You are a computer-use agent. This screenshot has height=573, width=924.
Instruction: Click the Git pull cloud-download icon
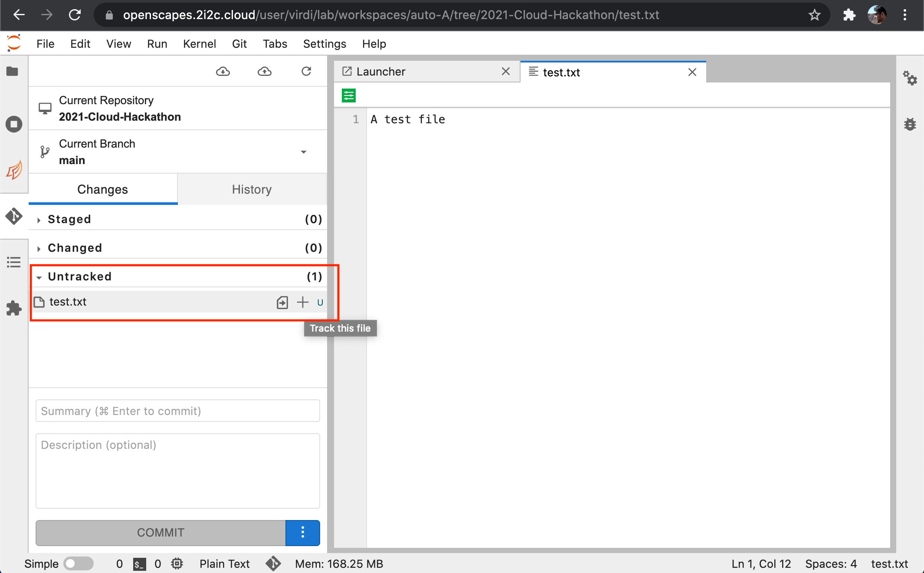point(223,72)
